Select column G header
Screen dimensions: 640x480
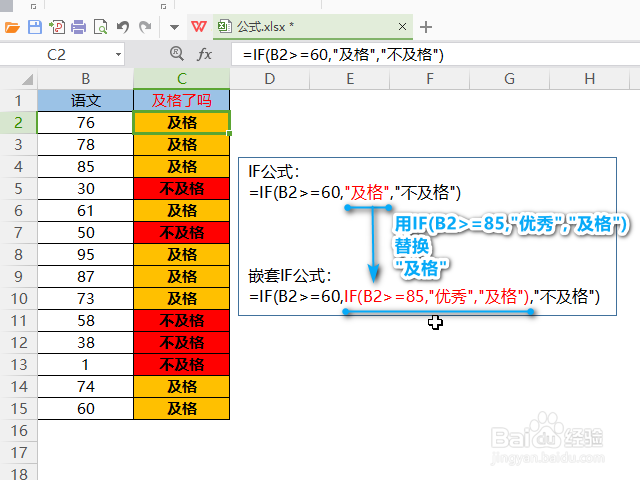(509, 78)
